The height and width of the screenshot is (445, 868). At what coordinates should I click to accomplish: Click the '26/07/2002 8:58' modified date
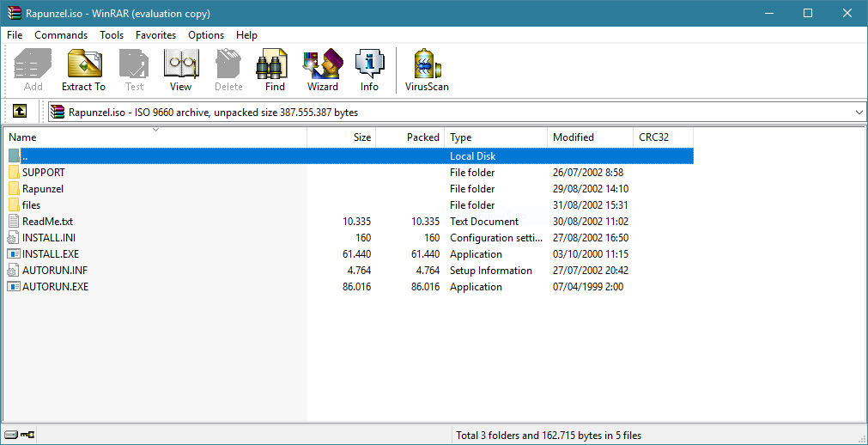[x=588, y=173]
